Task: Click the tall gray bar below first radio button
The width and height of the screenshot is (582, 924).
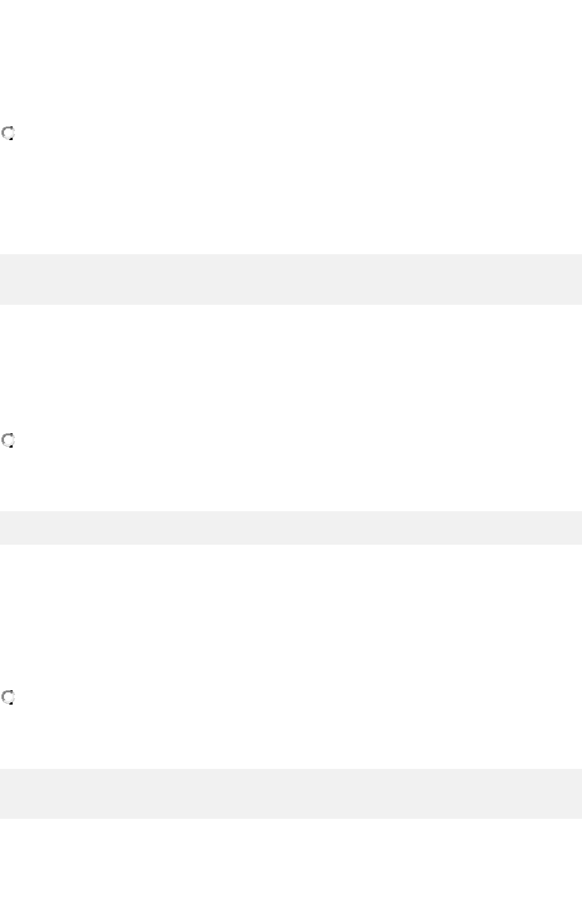Action: tap(291, 280)
